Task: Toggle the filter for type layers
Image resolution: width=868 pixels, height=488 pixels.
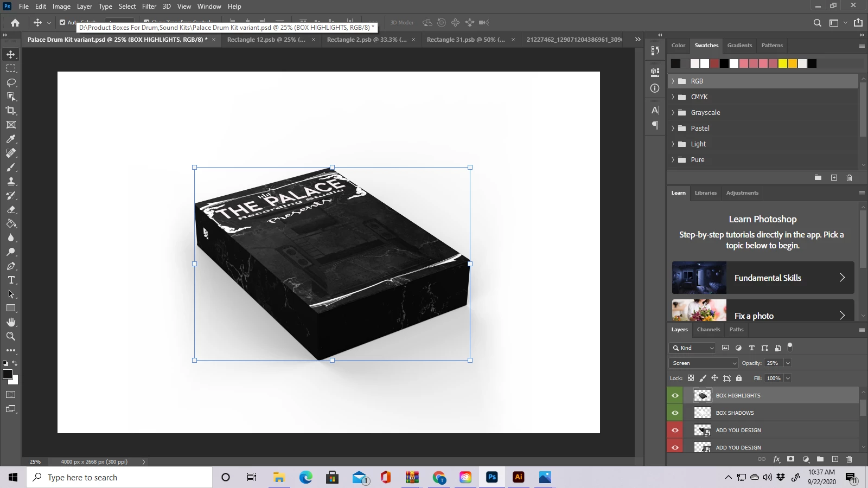Action: pyautogui.click(x=751, y=348)
